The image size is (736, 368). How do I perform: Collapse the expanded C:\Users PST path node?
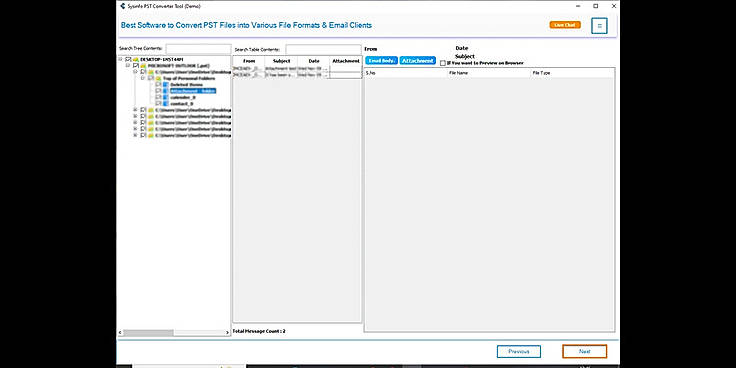[135, 71]
